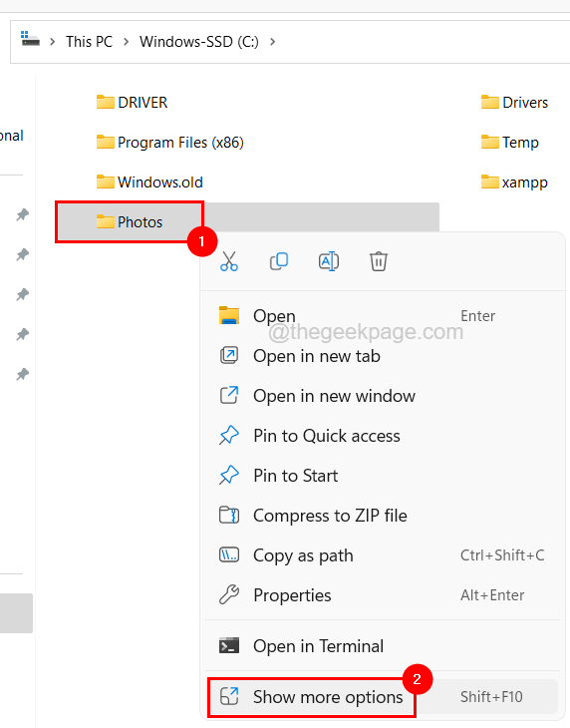The image size is (570, 728).
Task: Navigate to Windows-SSD (C:) breadcrumb
Action: click(199, 42)
